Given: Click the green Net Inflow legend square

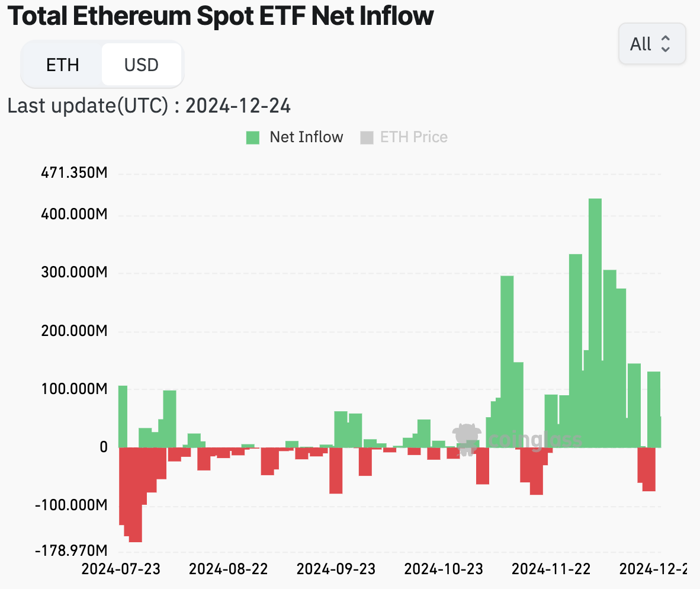Looking at the screenshot, I should click(x=252, y=137).
